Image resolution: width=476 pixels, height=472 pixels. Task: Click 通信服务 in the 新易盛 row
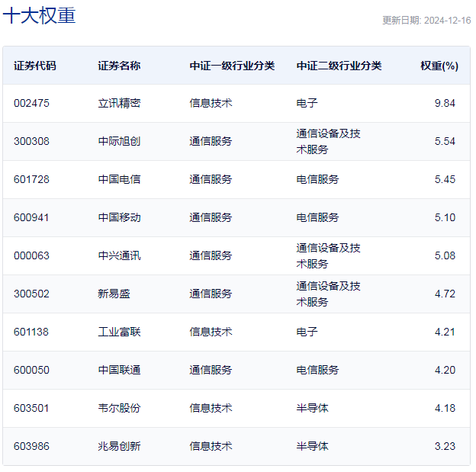[x=211, y=294]
